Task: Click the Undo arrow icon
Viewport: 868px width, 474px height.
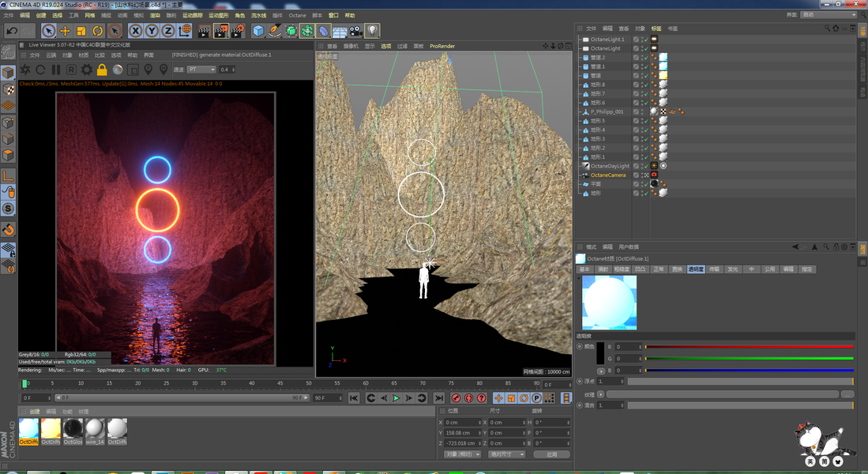Action: click(12, 31)
